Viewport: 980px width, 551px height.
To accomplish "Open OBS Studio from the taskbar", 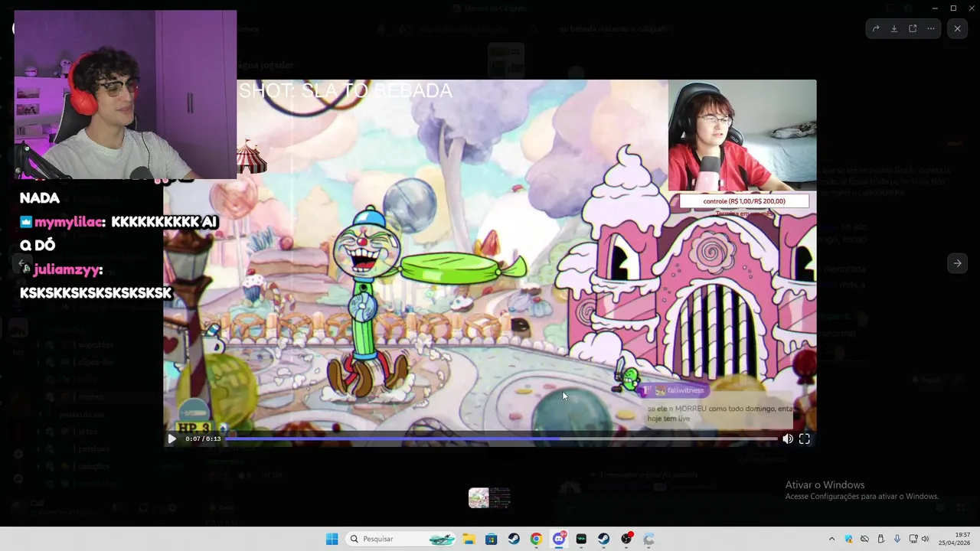I will (x=626, y=539).
